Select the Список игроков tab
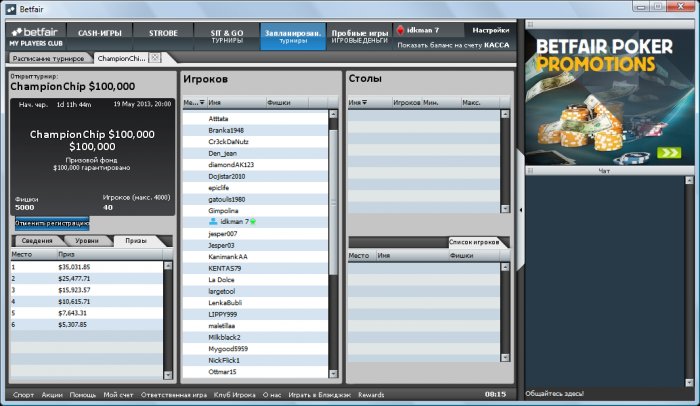Screen dimensions: 700x406 point(474,242)
